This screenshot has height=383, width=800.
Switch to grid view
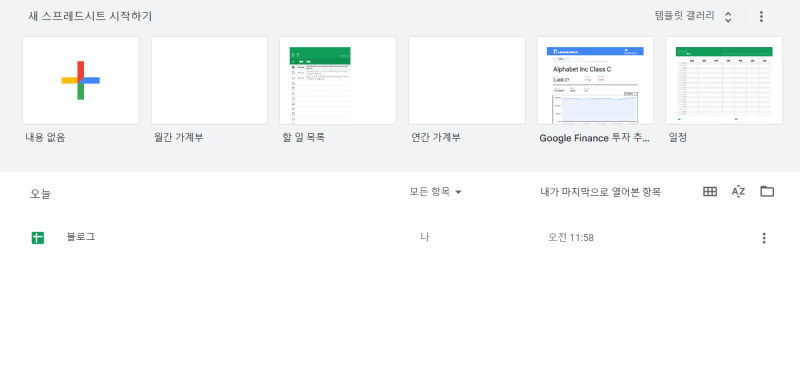tap(710, 192)
